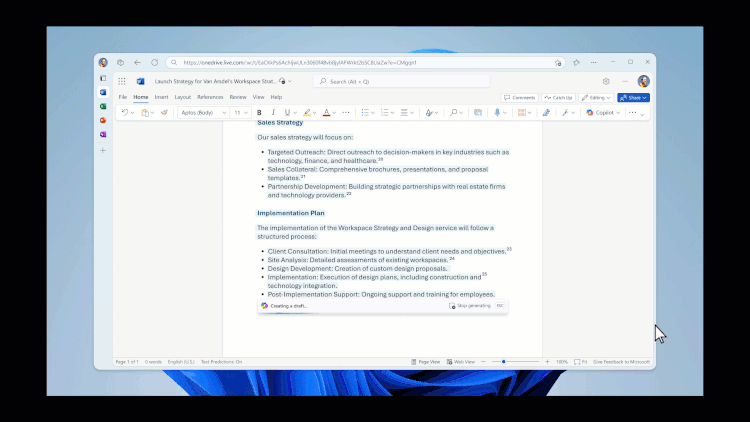Open the browser workspaces tab icon

point(121,62)
